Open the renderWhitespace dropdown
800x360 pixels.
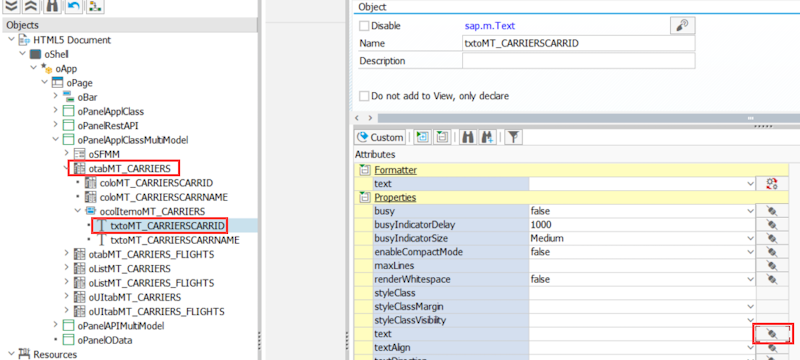(x=750, y=279)
